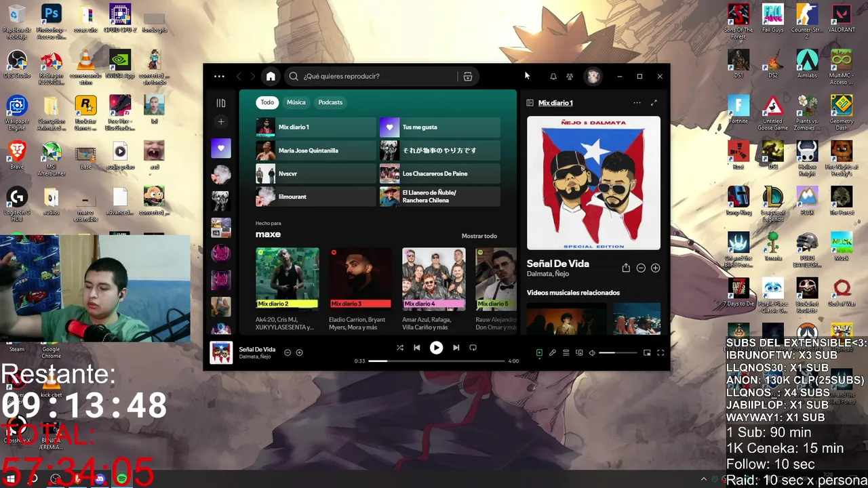Screen dimensions: 868x488
Task: Click plus icon beside player bar title
Action: (299, 352)
